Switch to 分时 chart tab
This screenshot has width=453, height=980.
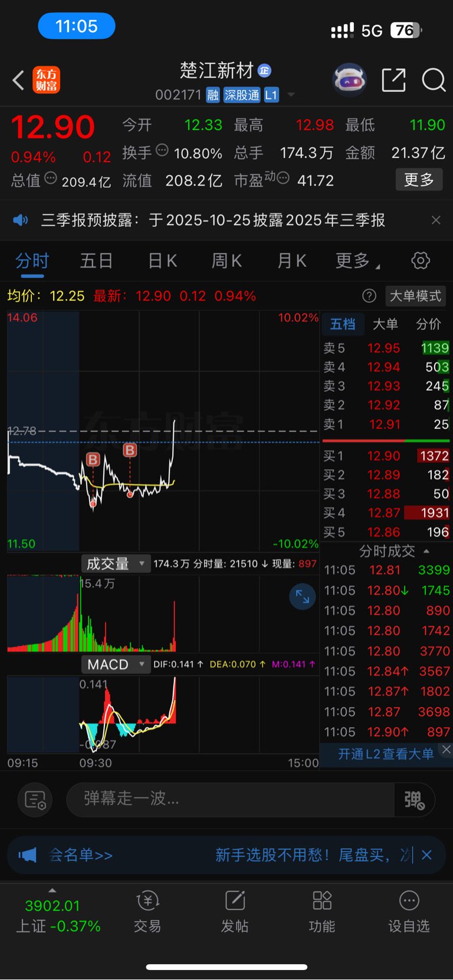coord(32,260)
